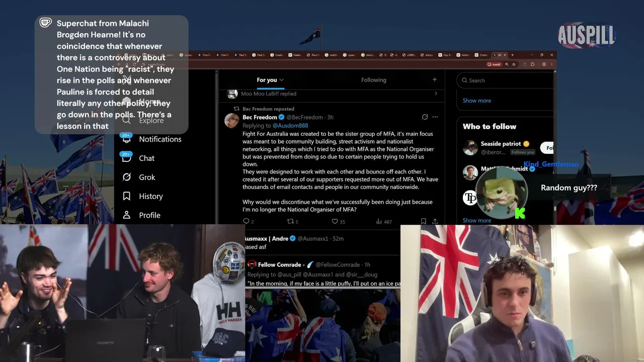Image resolution: width=644 pixels, height=362 pixels.
Task: Click the Explore magnifier icon in sidebar
Action: click(127, 120)
